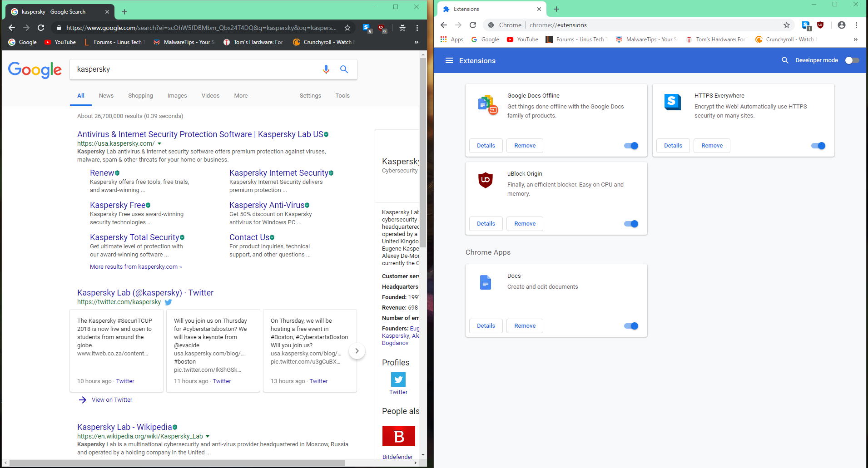Click the Bitdefender thumbnail in People also search

(x=398, y=436)
